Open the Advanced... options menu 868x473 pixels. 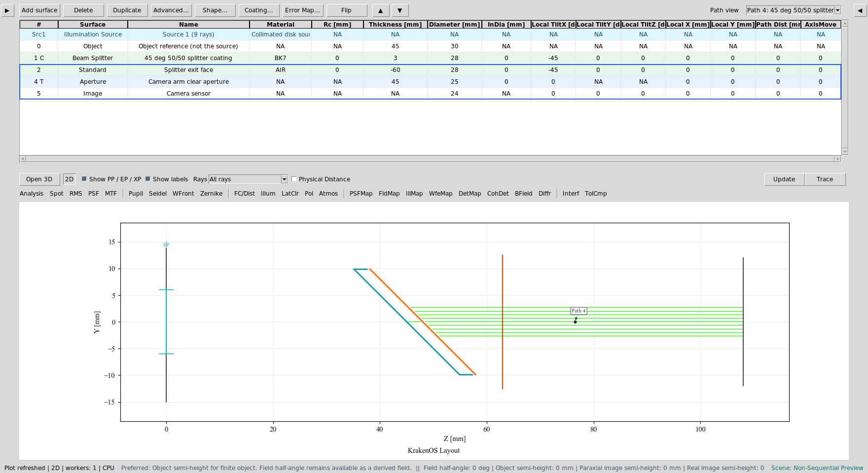pyautogui.click(x=171, y=10)
